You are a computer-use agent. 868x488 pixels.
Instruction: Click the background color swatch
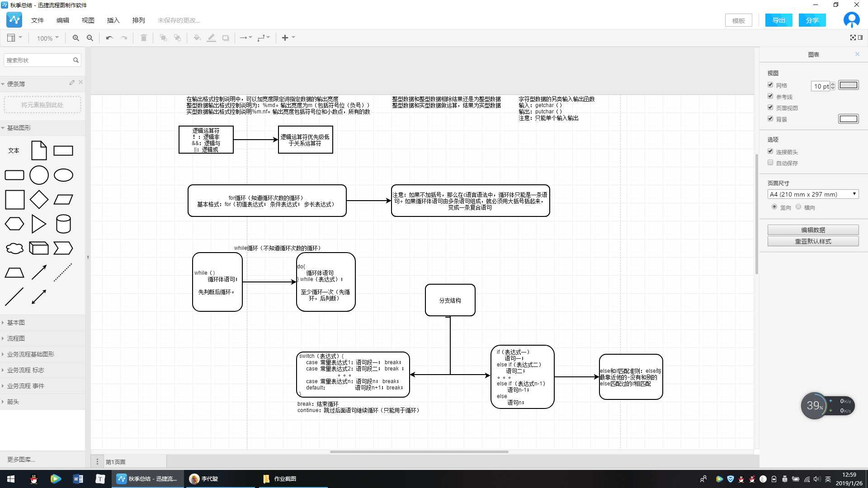coord(848,119)
